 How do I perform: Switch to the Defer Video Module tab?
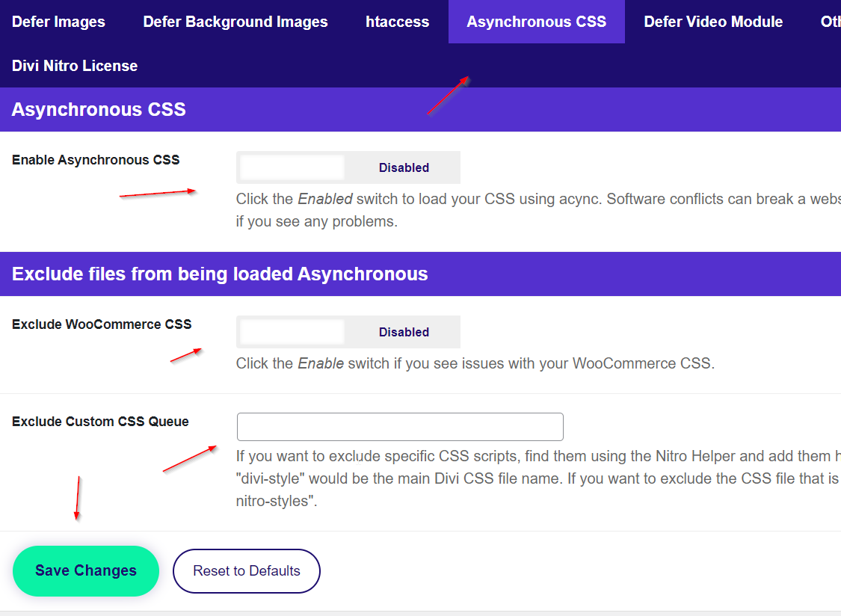(712, 22)
